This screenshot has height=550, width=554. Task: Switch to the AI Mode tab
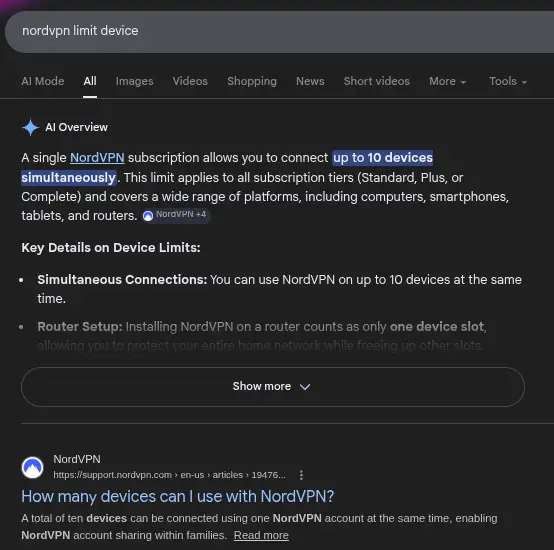click(x=43, y=82)
